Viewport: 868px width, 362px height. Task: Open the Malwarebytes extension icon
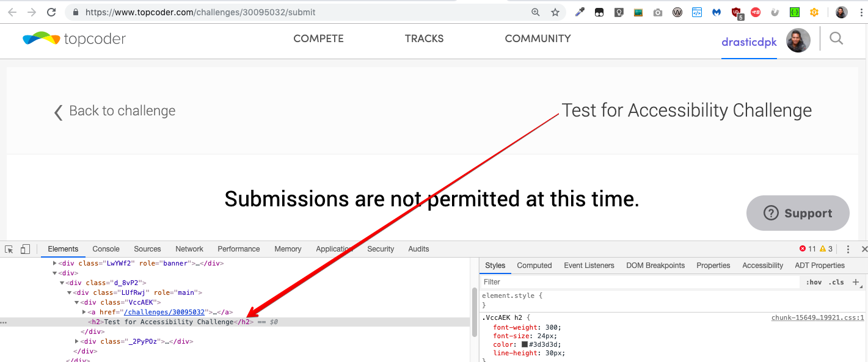tap(717, 12)
